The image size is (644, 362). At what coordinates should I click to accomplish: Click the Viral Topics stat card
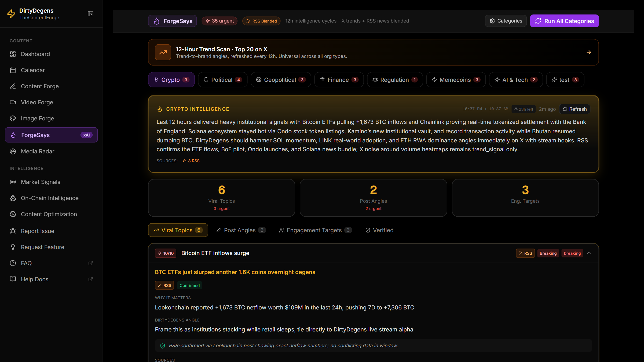click(x=221, y=198)
